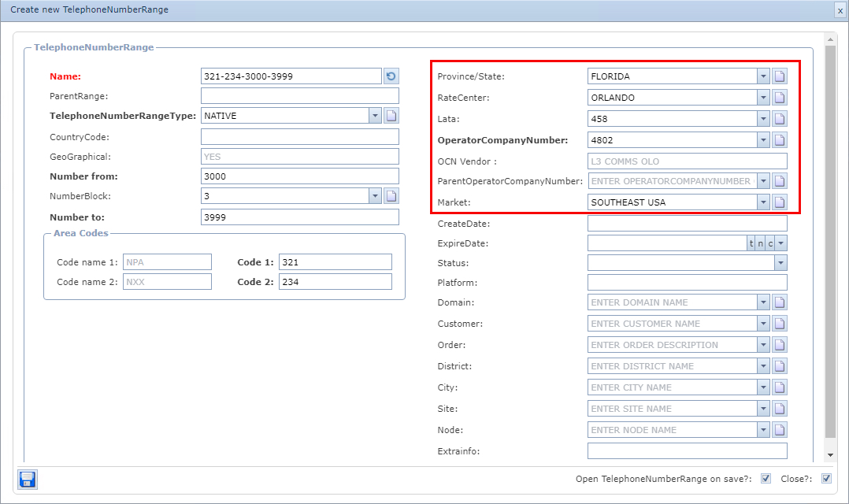Click the new-document icon beside Node
This screenshot has width=849, height=504.
pos(779,430)
